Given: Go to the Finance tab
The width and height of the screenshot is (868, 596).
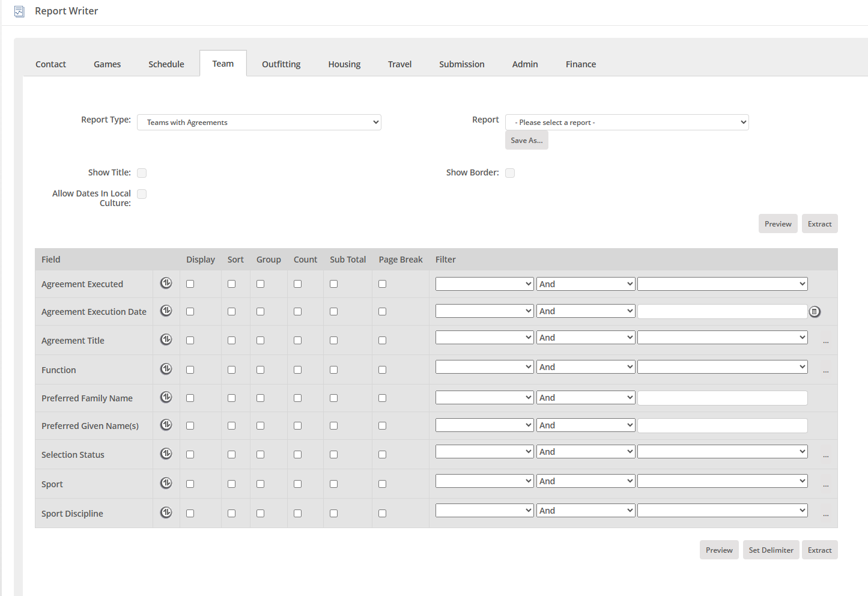Looking at the screenshot, I should pos(580,64).
